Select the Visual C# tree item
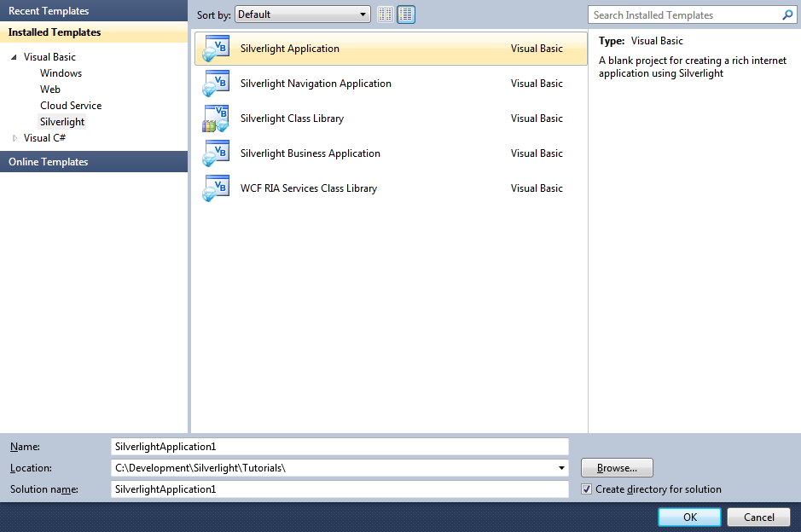 [44, 138]
